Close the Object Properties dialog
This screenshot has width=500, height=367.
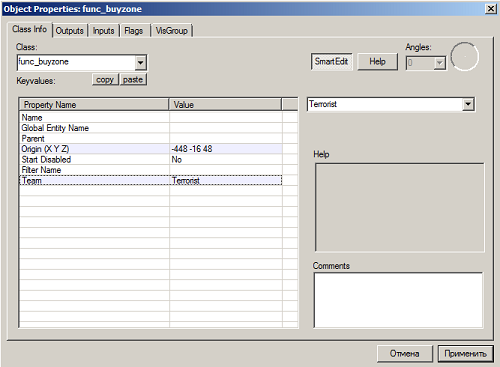click(491, 9)
